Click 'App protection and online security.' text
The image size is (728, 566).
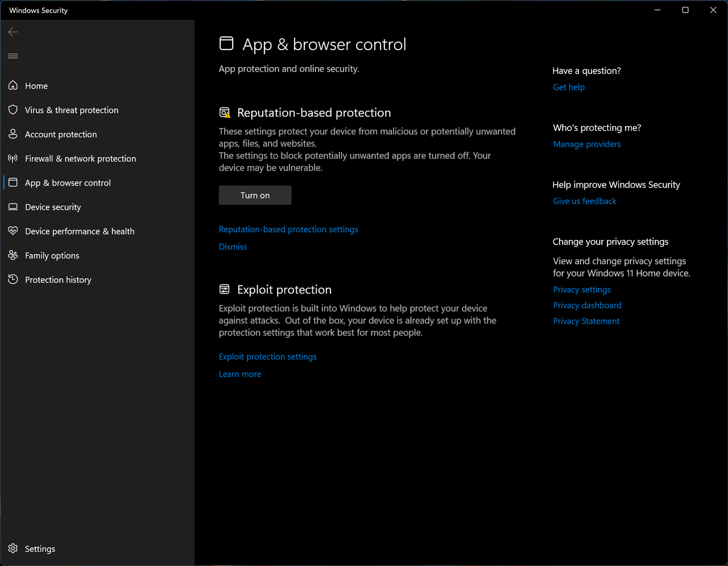(x=289, y=69)
